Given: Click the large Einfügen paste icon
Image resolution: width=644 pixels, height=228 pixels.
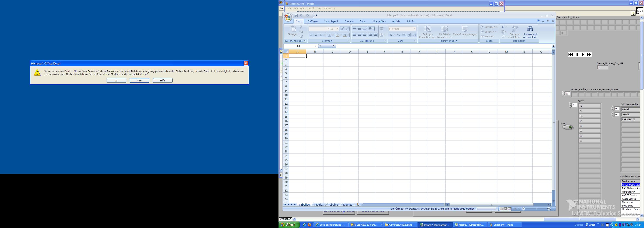Looking at the screenshot, I should point(293,29).
